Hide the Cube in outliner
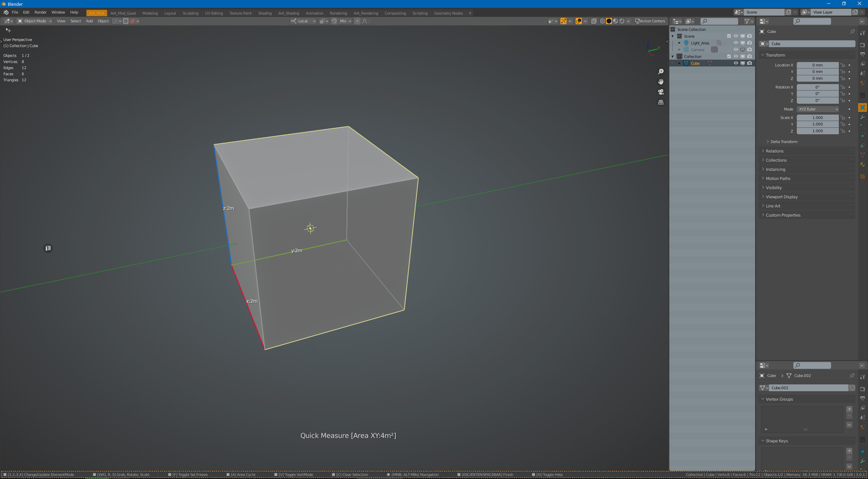 click(x=736, y=63)
